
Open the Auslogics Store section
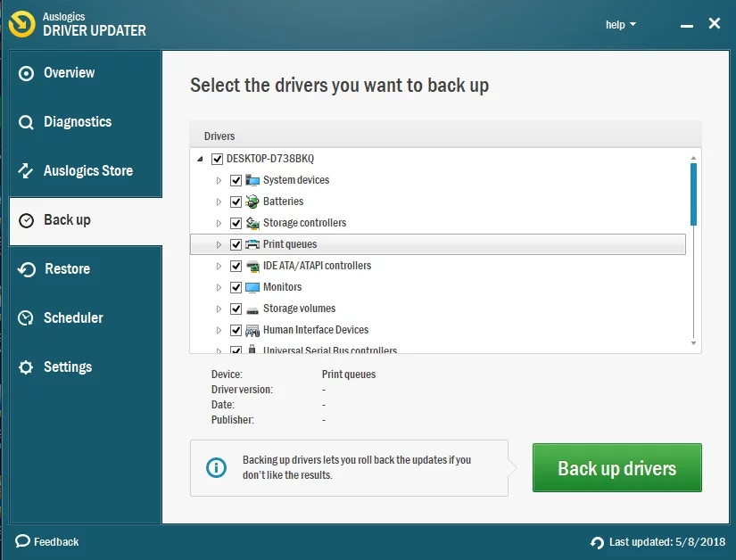point(86,170)
